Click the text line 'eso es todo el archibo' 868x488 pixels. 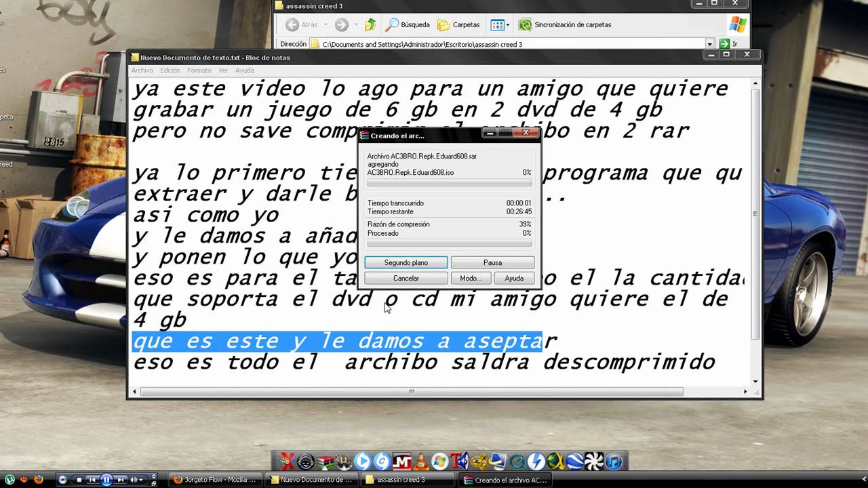click(424, 362)
